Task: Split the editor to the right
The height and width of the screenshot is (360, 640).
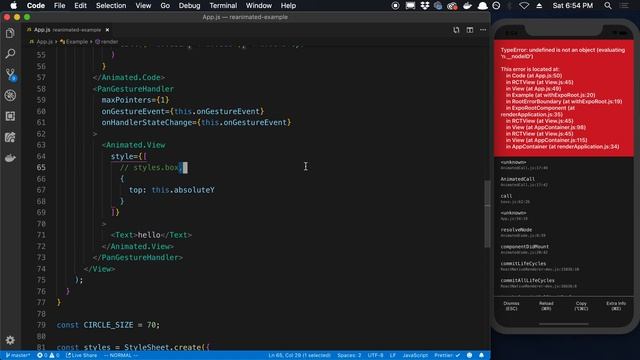Action: 470,30
